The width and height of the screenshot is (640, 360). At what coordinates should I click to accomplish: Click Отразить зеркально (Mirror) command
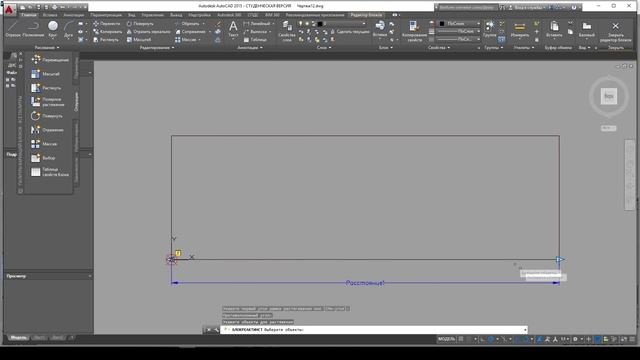click(x=148, y=31)
